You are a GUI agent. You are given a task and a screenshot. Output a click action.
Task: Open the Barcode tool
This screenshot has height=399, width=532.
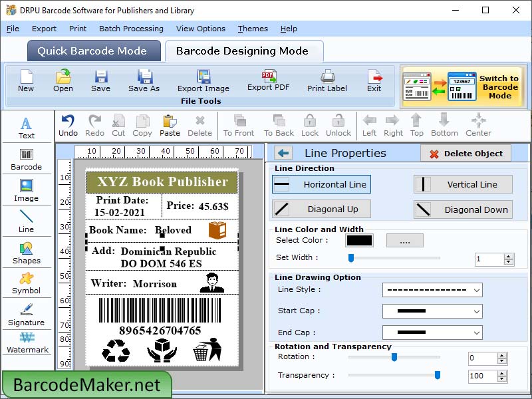27,159
